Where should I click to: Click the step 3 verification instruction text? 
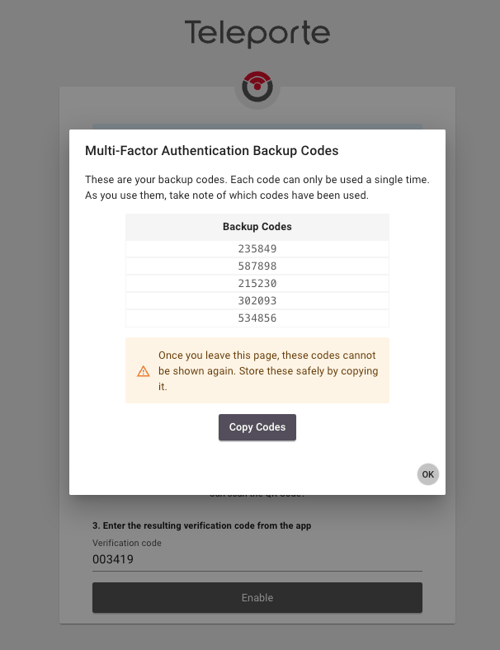201,526
